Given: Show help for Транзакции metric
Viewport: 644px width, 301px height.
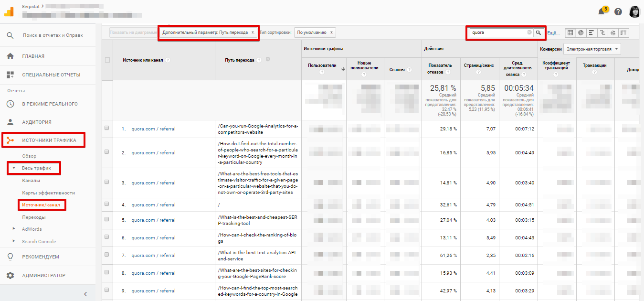Looking at the screenshot, I should point(594,72).
